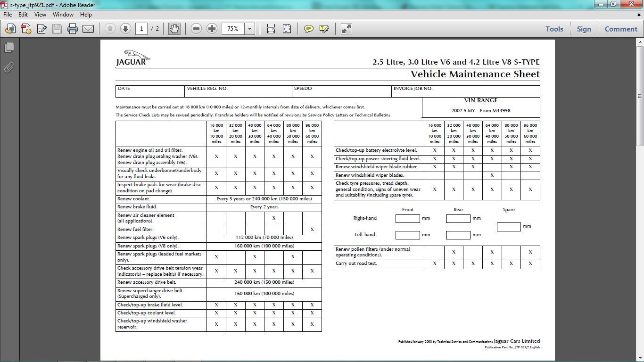Toggle fit one full page view
The height and width of the screenshot is (362, 644).
click(287, 29)
